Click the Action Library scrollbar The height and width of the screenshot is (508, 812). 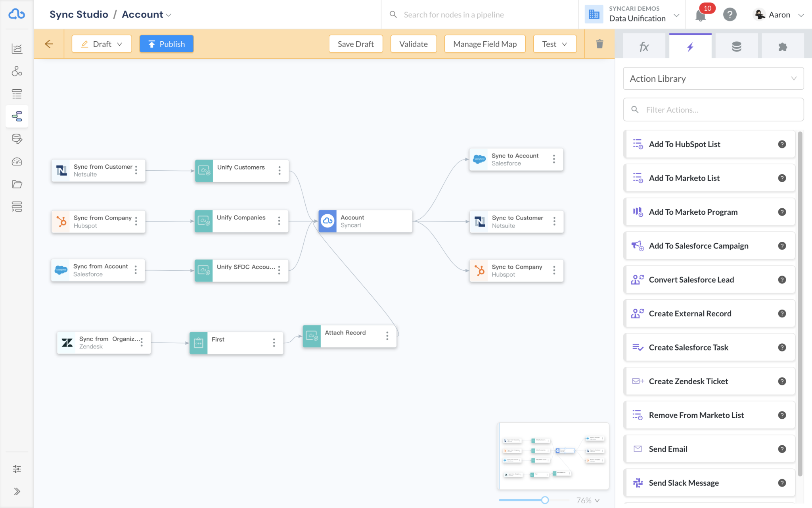click(800, 304)
